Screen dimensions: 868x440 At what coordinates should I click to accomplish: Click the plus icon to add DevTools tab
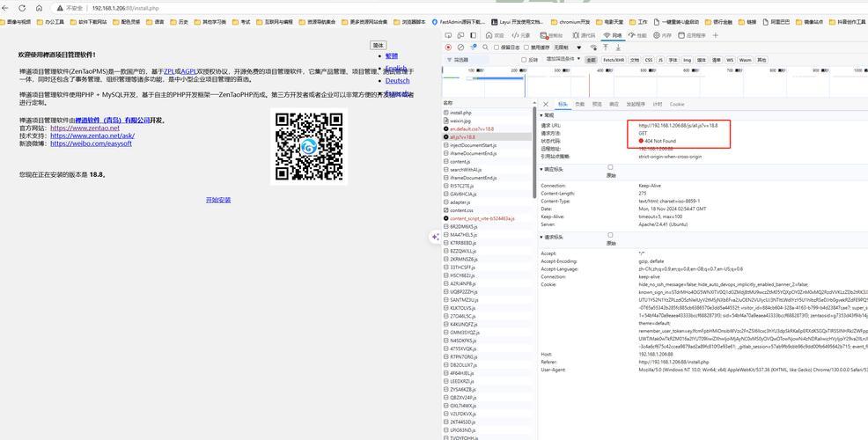click(715, 35)
